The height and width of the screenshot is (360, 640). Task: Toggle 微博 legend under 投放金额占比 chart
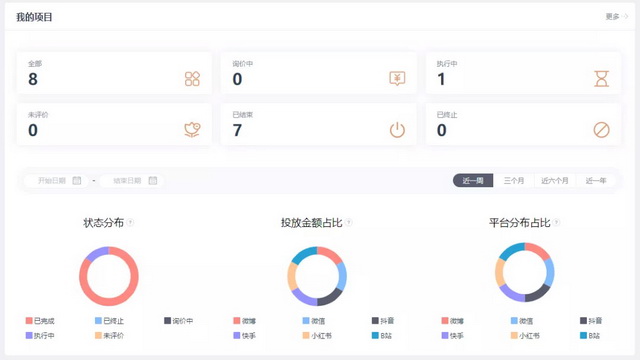244,321
